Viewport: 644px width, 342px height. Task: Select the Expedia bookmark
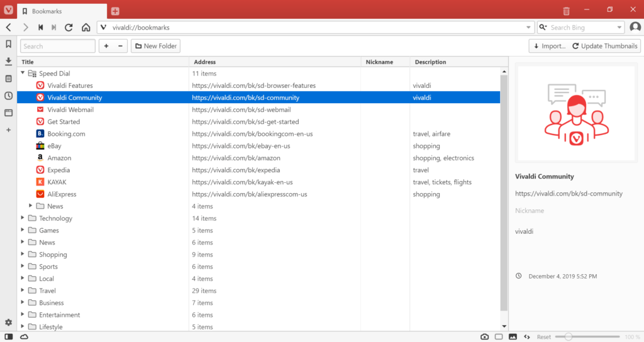click(258, 170)
